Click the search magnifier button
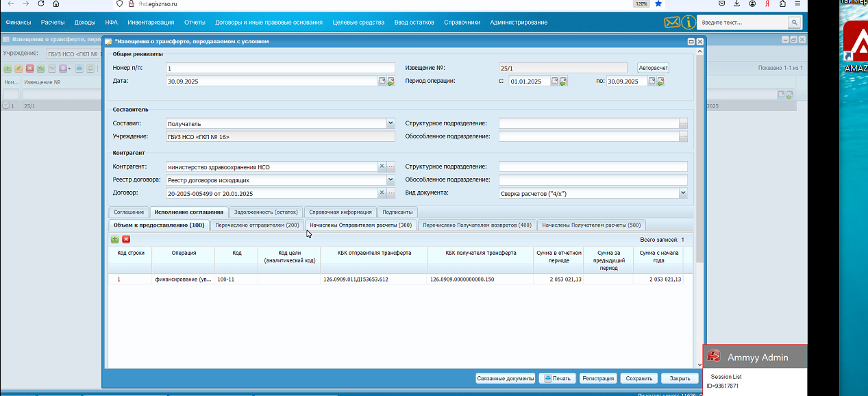This screenshot has height=396, width=868. coord(794,23)
